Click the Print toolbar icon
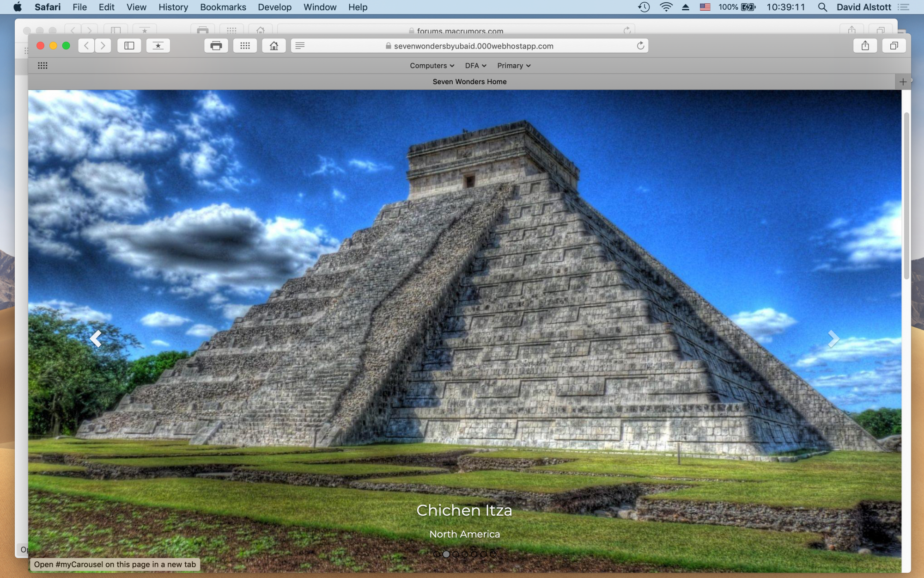The width and height of the screenshot is (924, 578). click(216, 46)
